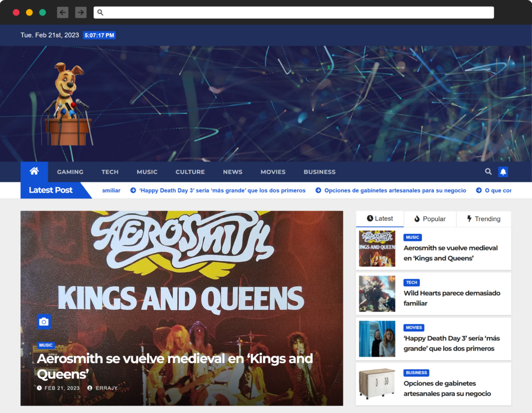Open the Gaming menu item
The height and width of the screenshot is (413, 532).
click(70, 172)
